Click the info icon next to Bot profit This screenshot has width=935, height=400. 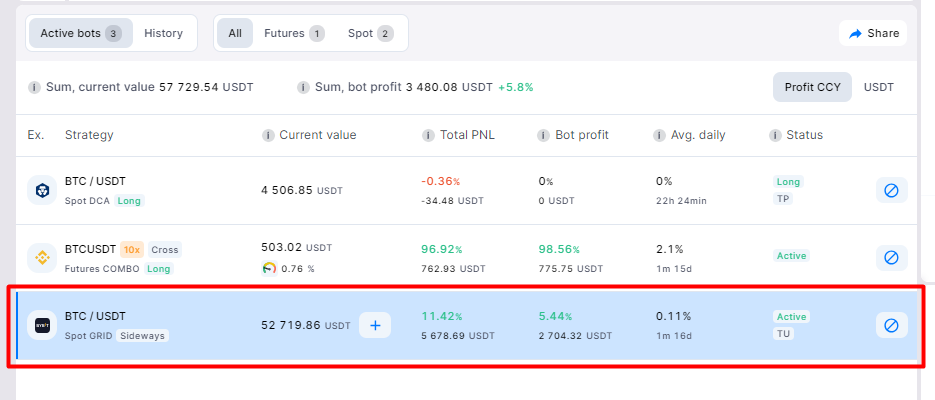click(543, 135)
